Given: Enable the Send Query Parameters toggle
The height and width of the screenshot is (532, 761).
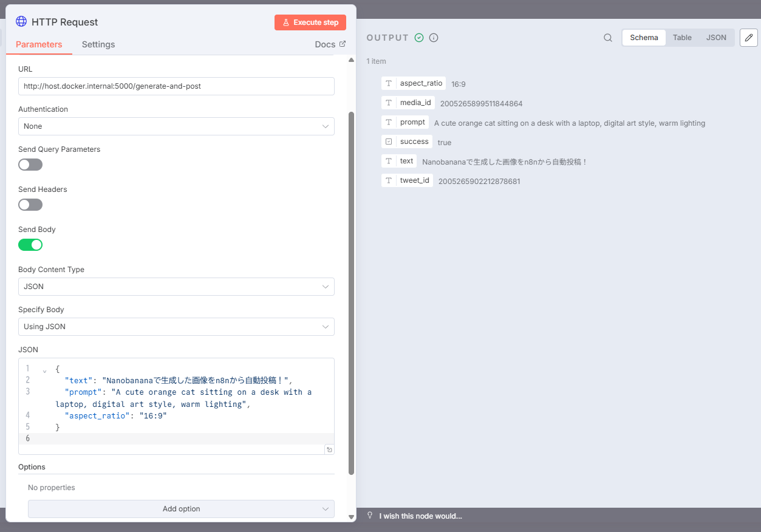Looking at the screenshot, I should pos(30,165).
